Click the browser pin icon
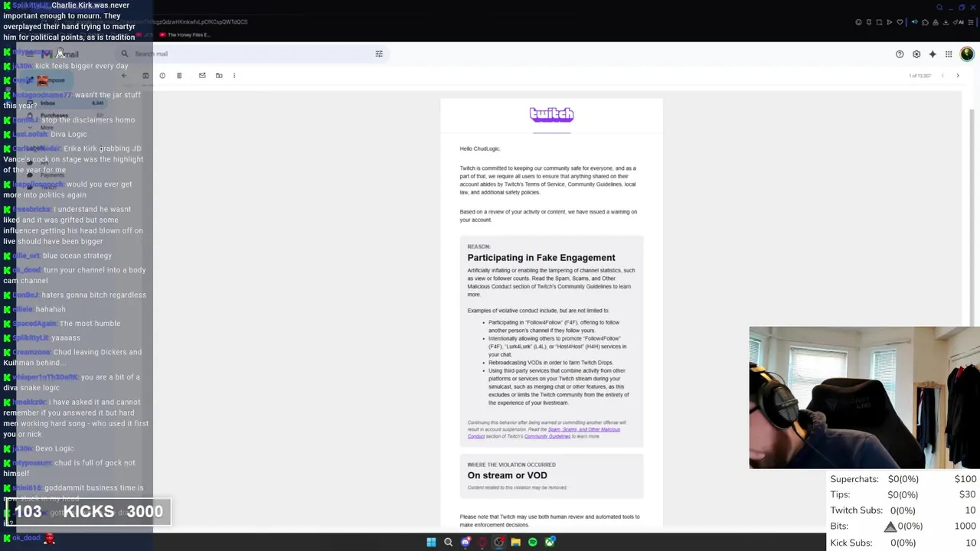980x551 pixels. click(869, 22)
